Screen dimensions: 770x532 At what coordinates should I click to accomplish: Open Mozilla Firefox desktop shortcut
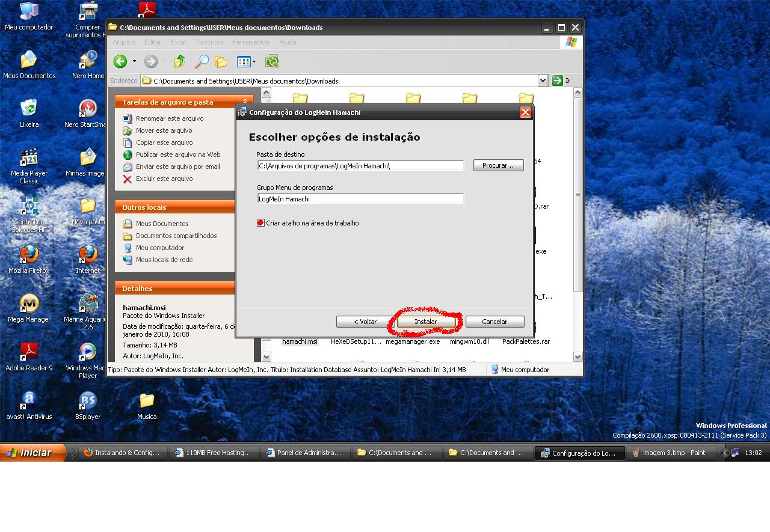(29, 255)
